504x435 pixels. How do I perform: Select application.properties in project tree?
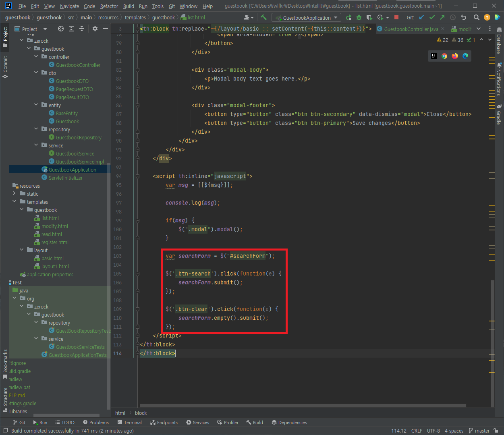coord(50,274)
